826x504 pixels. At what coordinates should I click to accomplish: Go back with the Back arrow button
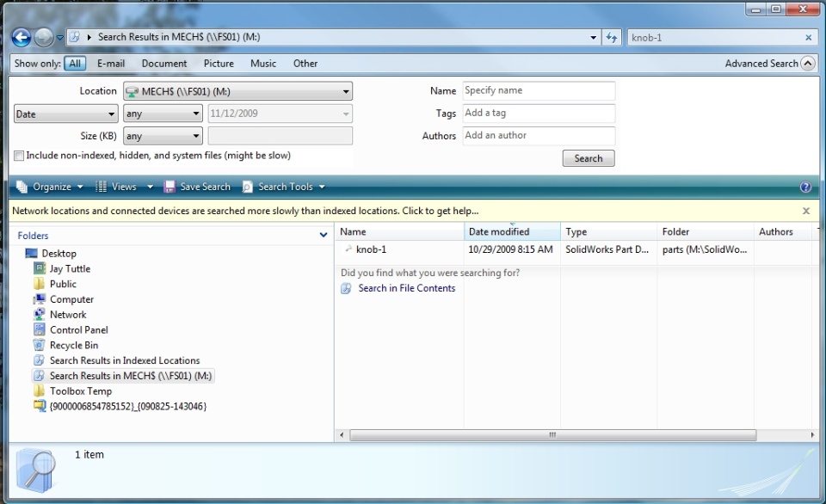21,37
